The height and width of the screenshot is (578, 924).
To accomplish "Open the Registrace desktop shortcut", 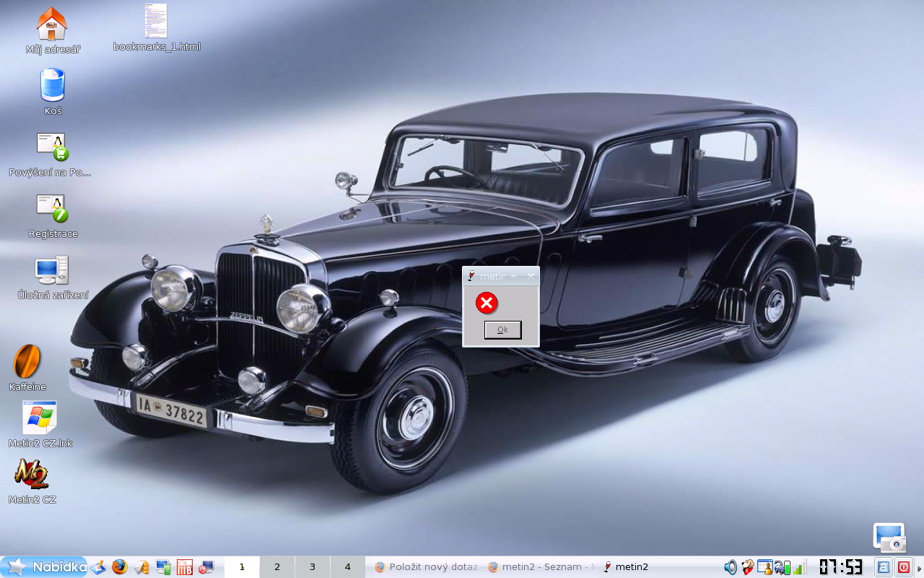I will [x=53, y=209].
